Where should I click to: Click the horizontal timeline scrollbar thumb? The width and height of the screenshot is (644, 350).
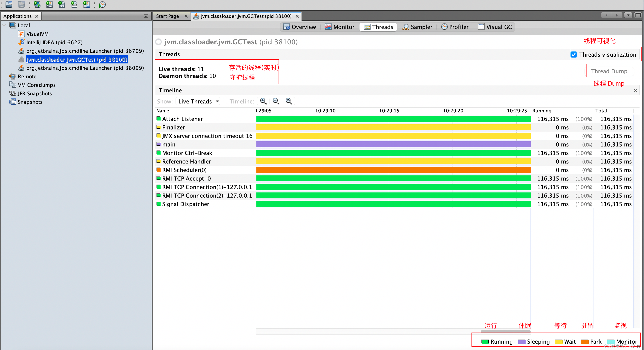(x=506, y=331)
